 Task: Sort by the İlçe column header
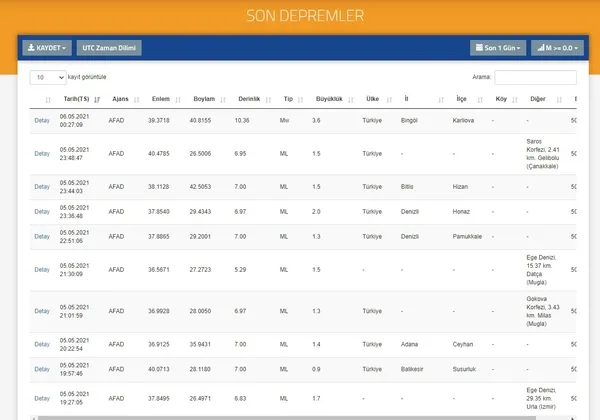461,99
